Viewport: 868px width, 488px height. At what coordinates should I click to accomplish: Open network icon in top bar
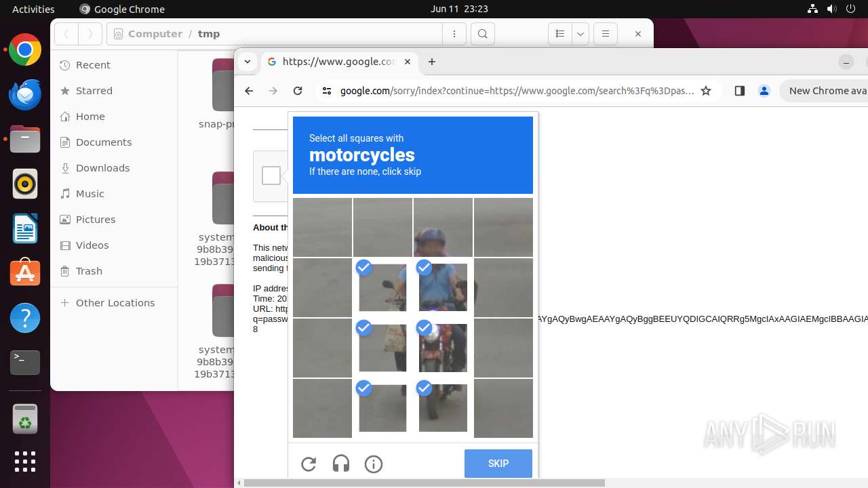point(813,9)
